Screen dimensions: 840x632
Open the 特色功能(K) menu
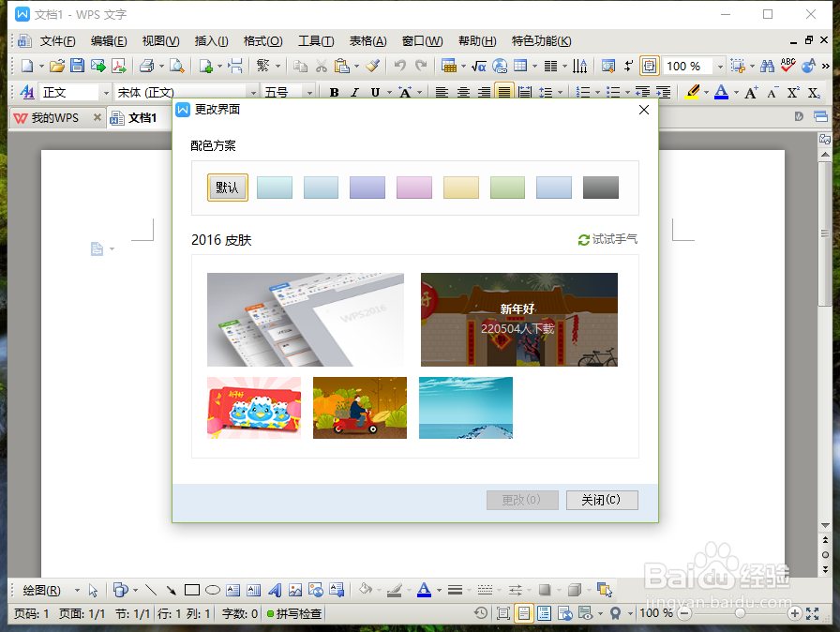click(542, 41)
